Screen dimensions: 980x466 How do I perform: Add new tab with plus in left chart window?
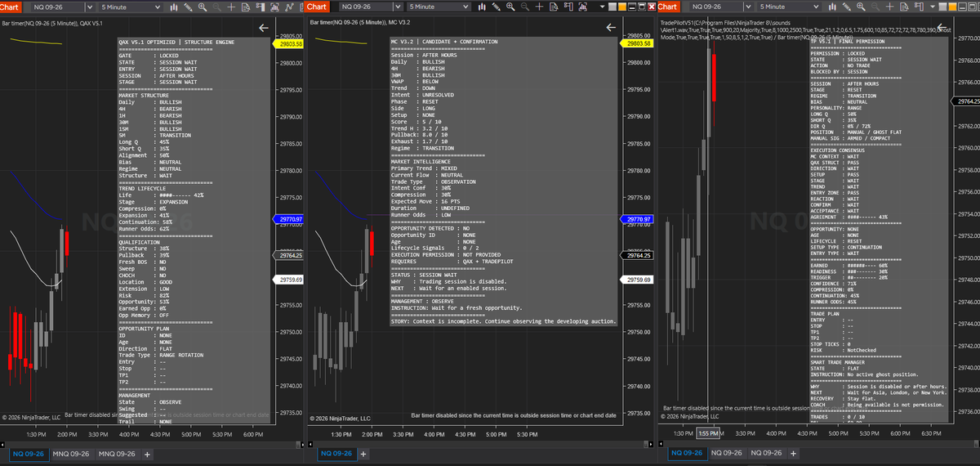point(148,454)
